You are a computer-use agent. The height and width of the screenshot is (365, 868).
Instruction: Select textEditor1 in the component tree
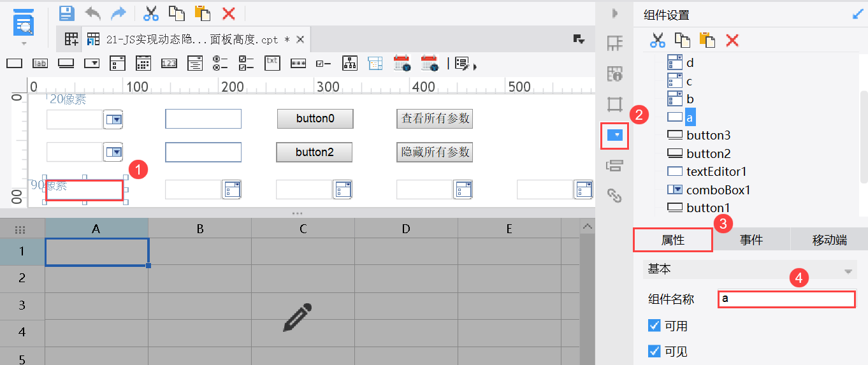click(x=716, y=171)
